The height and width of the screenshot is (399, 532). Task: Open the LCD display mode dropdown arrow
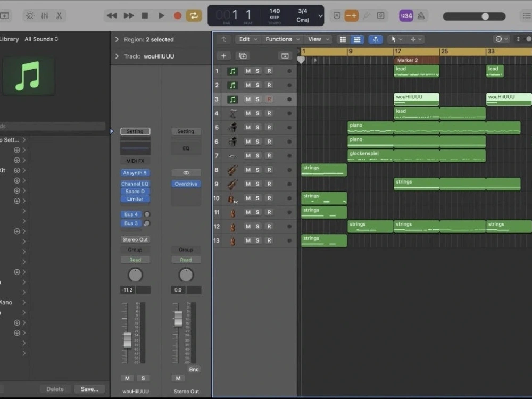[x=320, y=16]
